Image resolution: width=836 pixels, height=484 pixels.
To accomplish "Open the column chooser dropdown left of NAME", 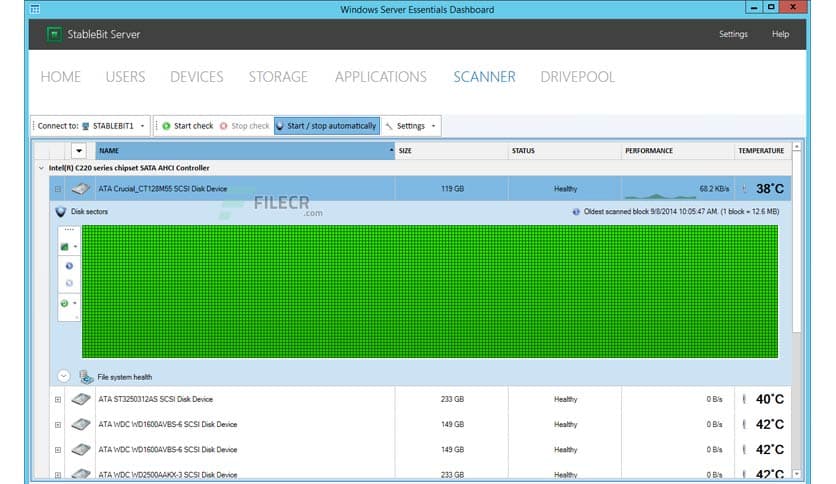I will pos(79,151).
